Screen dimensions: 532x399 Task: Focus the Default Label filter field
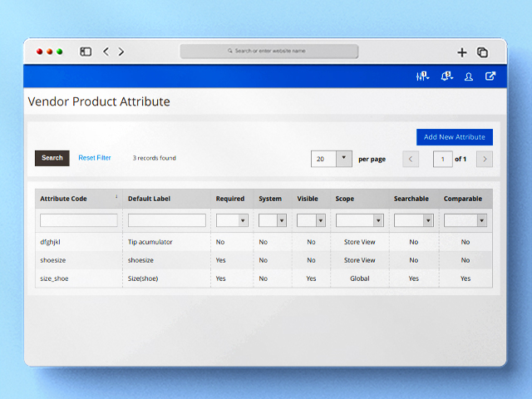(x=166, y=220)
